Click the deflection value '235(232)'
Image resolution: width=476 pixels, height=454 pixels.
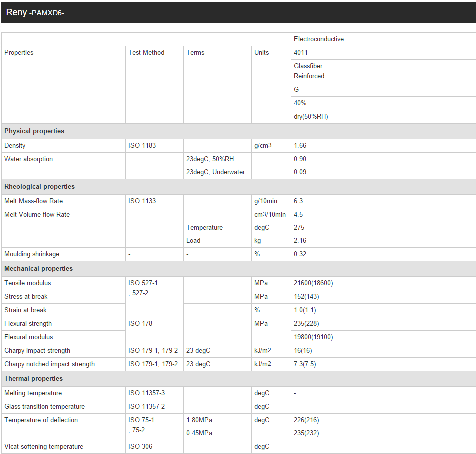click(306, 433)
